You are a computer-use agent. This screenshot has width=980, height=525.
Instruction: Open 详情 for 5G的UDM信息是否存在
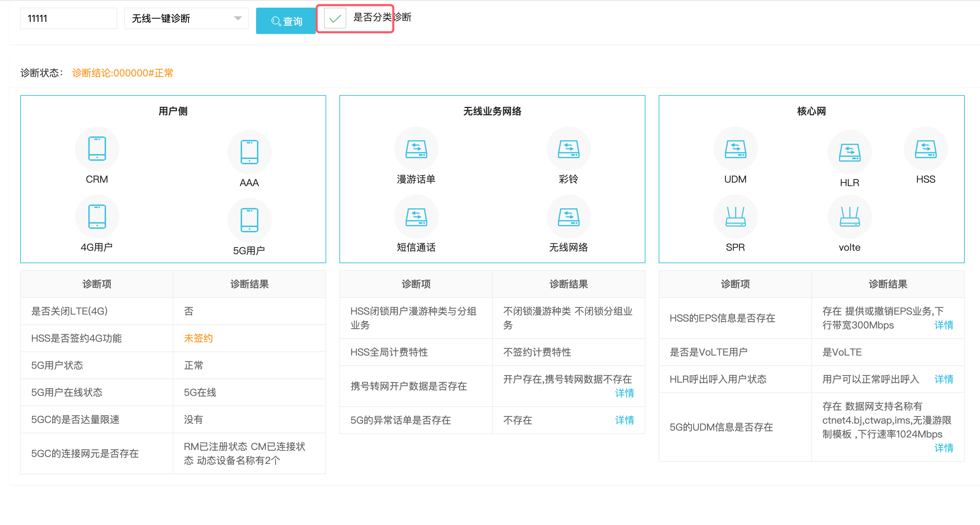(944, 448)
